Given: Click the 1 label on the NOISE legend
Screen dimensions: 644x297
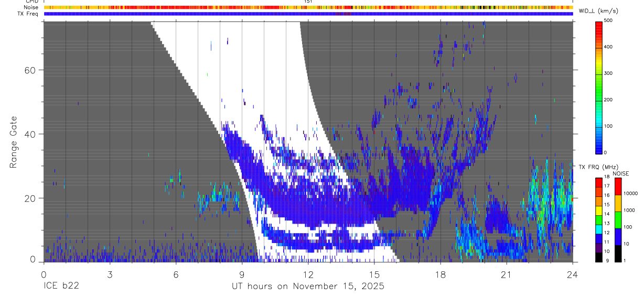Looking at the screenshot, I should 625,260.
